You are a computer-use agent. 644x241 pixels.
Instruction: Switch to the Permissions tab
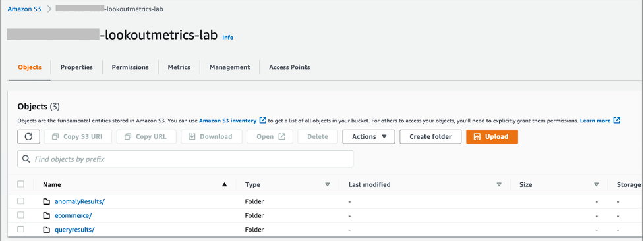tap(131, 67)
